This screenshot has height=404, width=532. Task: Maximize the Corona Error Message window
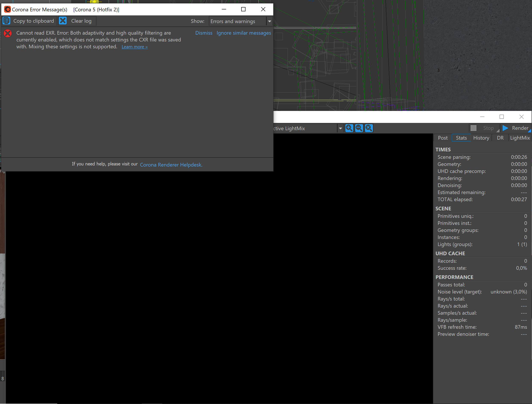click(243, 9)
